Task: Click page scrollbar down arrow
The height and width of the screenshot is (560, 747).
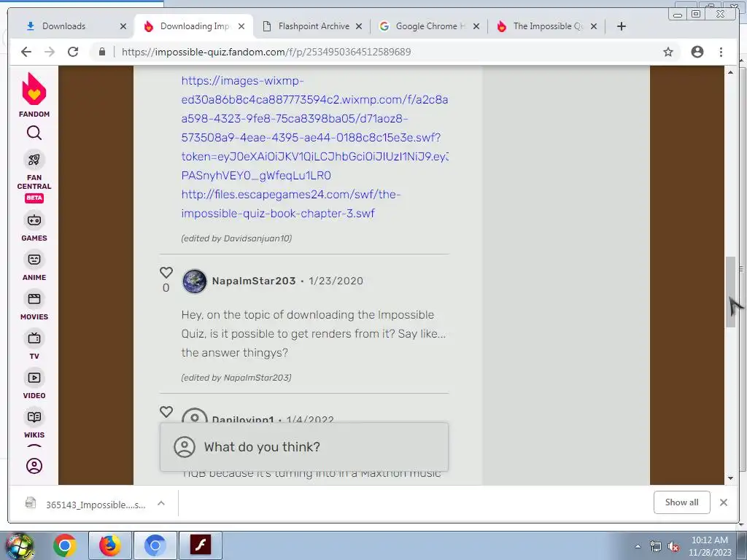Action: [x=730, y=478]
